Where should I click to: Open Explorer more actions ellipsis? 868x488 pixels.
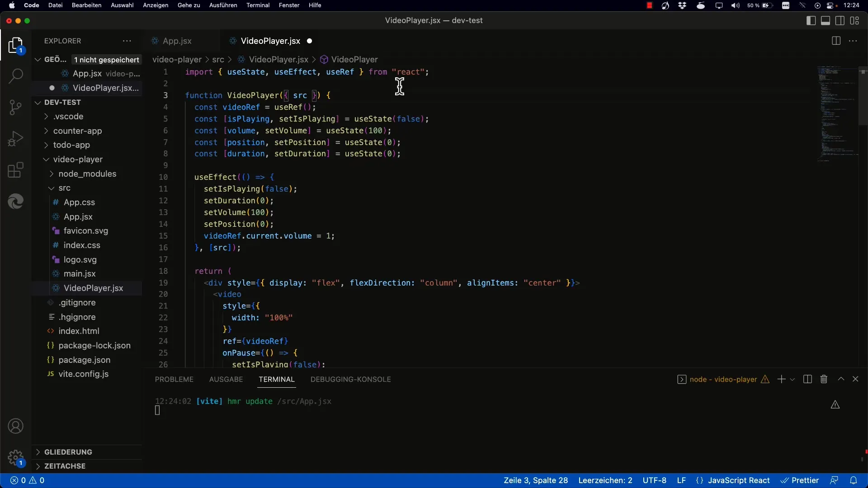pyautogui.click(x=127, y=41)
